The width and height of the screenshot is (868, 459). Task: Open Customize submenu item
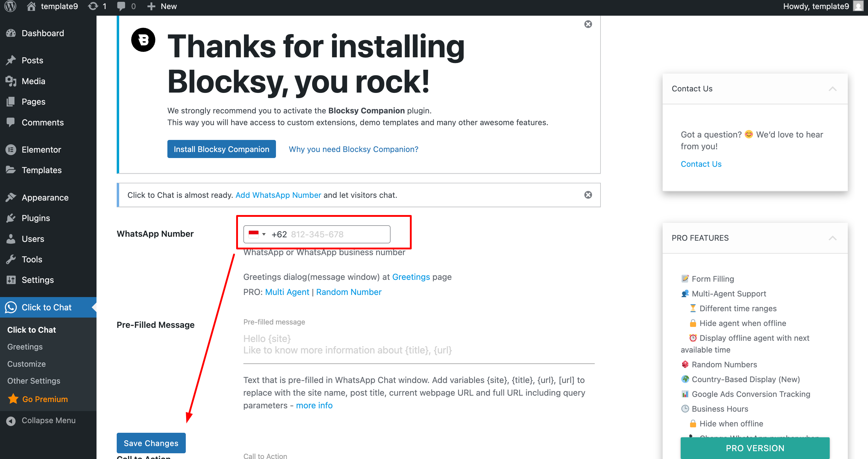pyautogui.click(x=26, y=364)
